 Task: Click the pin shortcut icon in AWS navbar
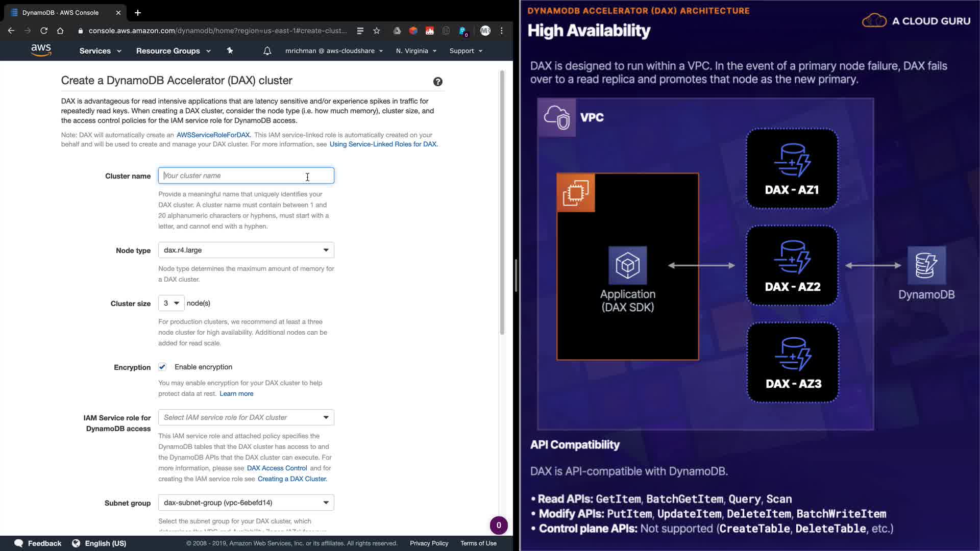pos(230,51)
